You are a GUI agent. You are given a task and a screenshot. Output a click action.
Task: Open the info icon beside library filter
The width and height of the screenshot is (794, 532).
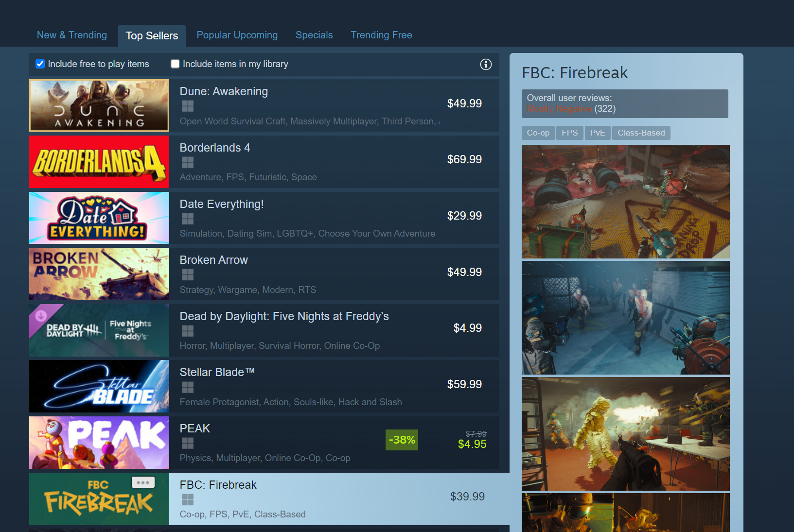pos(486,64)
